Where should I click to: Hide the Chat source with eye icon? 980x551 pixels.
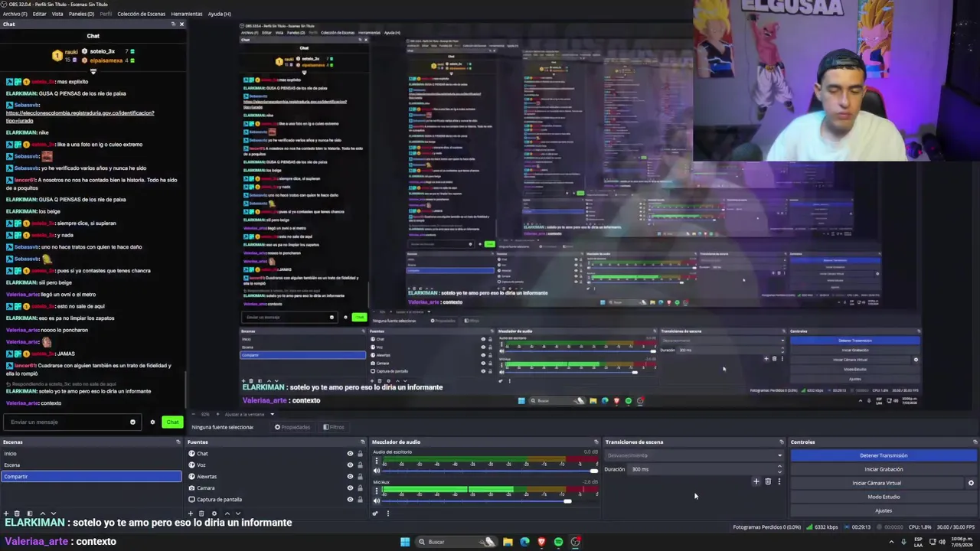[x=350, y=454]
